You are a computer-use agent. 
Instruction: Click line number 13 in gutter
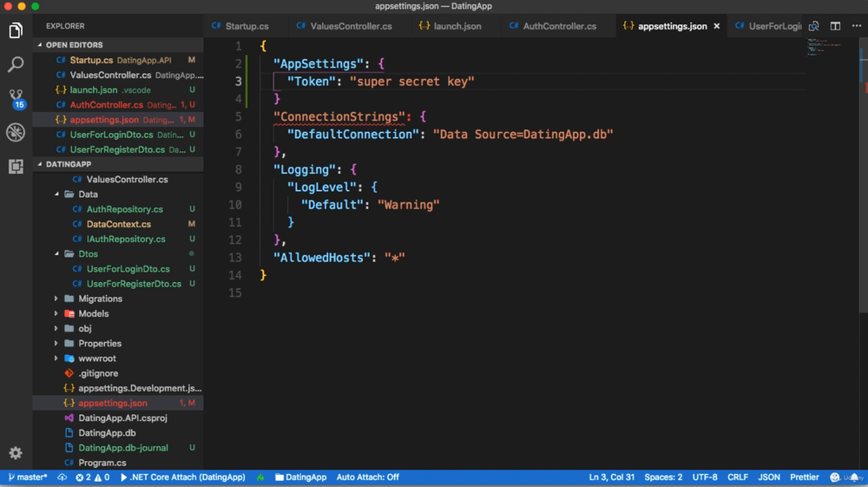click(x=235, y=257)
